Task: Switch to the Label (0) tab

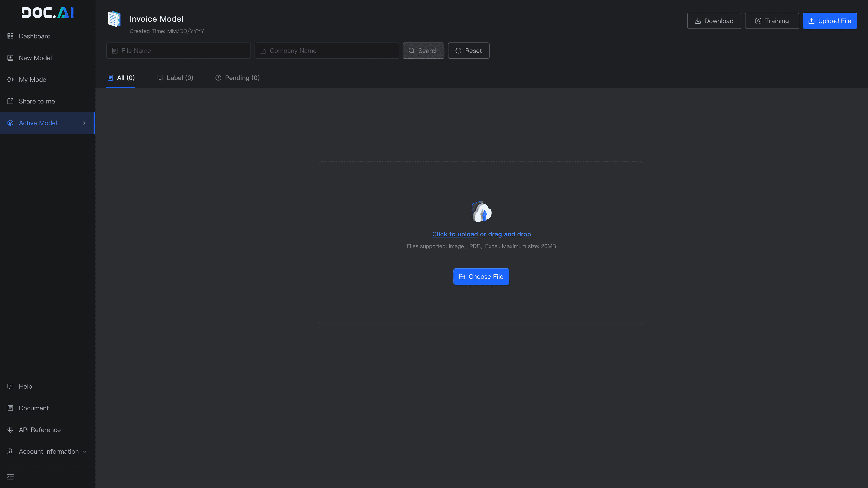Action: (175, 78)
